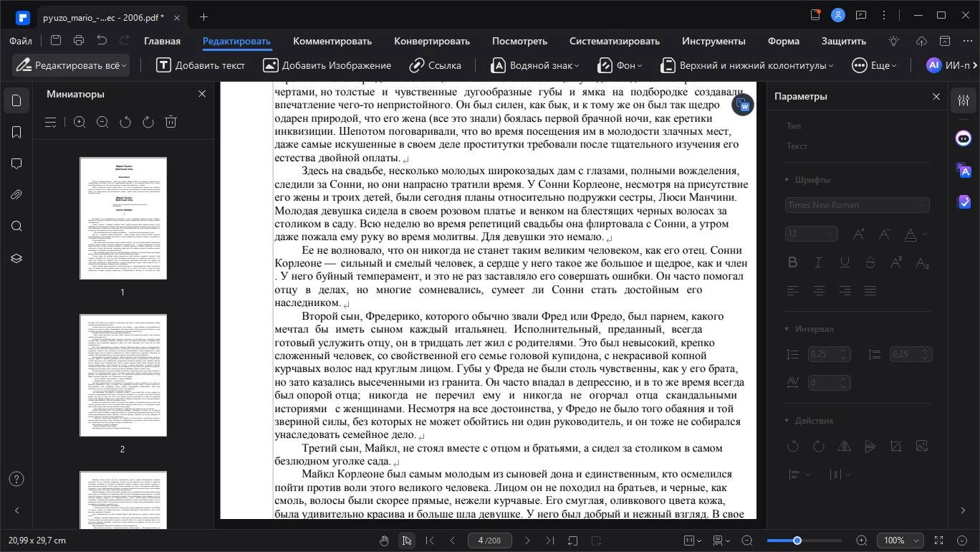The height and width of the screenshot is (552, 980).
Task: Click the Добавить Изображение button
Action: 327,65
